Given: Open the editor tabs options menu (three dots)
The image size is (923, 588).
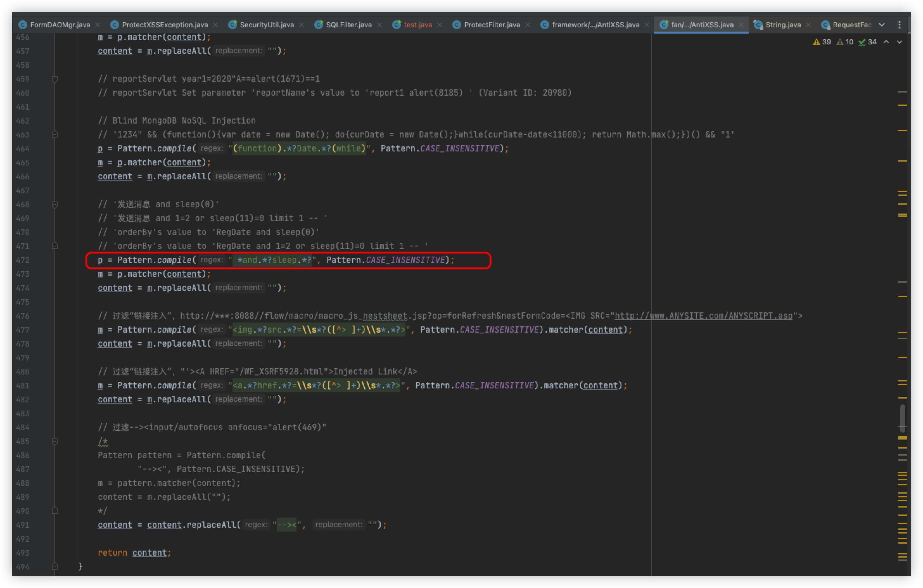Looking at the screenshot, I should [899, 25].
